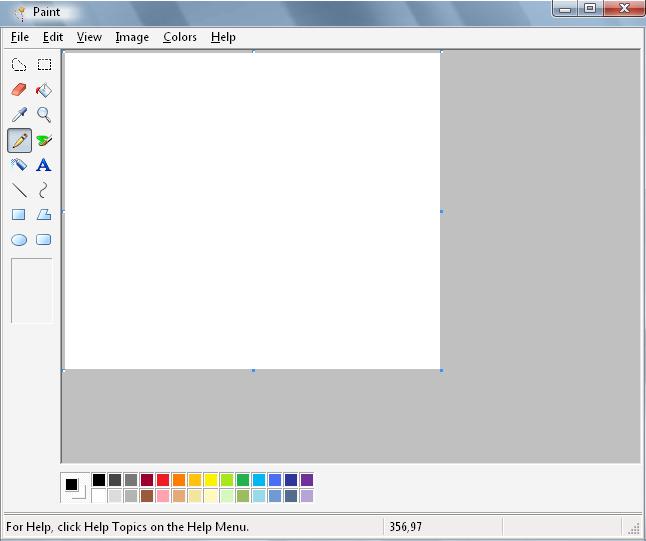Select the Rectangle shape tool
Image resolution: width=646 pixels, height=541 pixels.
[19, 215]
